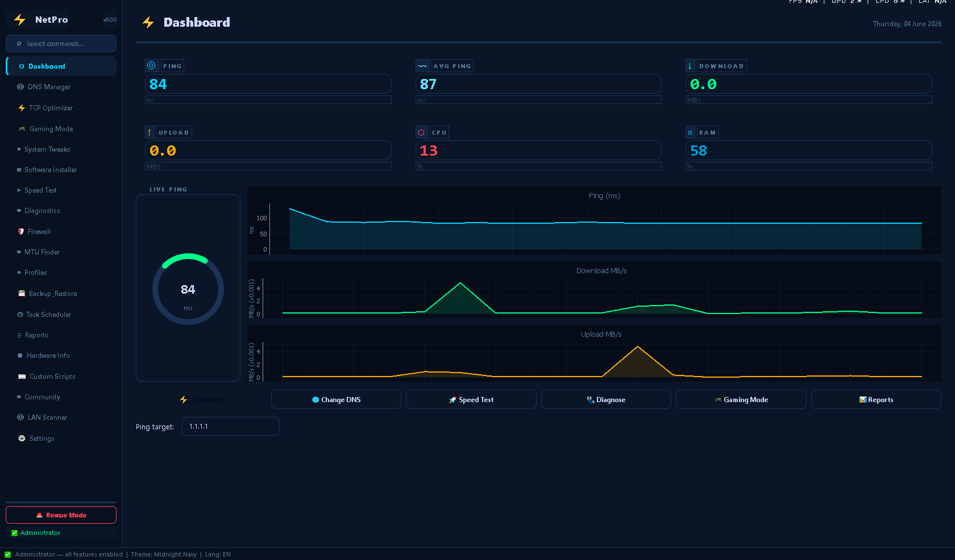Viewport: 955px width, 560px height.
Task: Open Software Installer from the sidebar
Action: 61,170
